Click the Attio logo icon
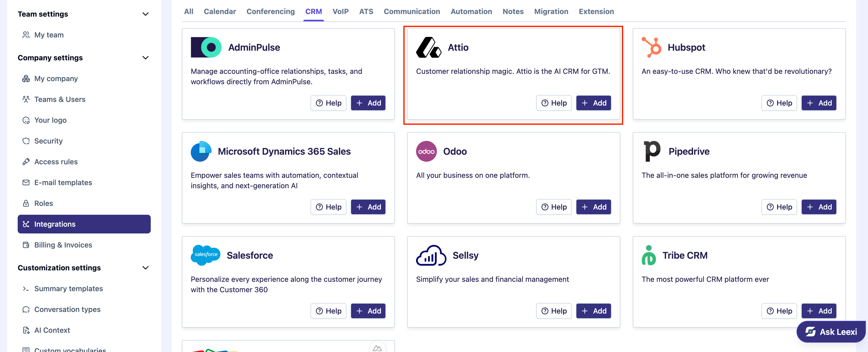The height and width of the screenshot is (352, 868). point(428,47)
